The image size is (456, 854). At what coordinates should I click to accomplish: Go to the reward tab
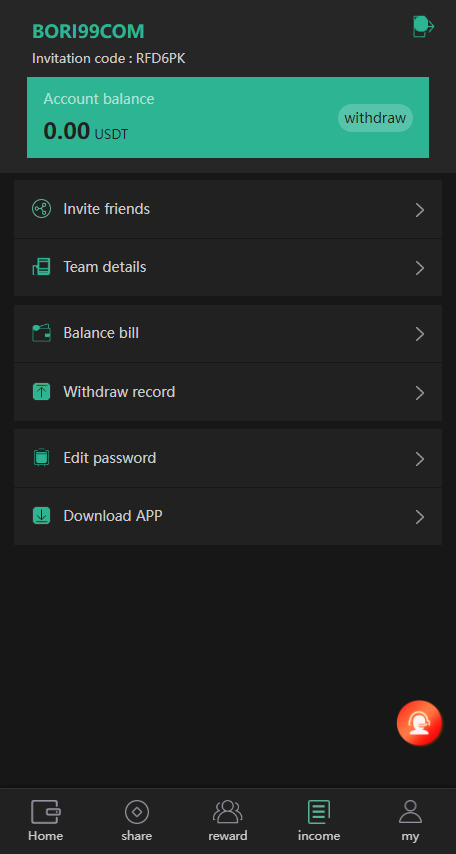click(x=228, y=821)
